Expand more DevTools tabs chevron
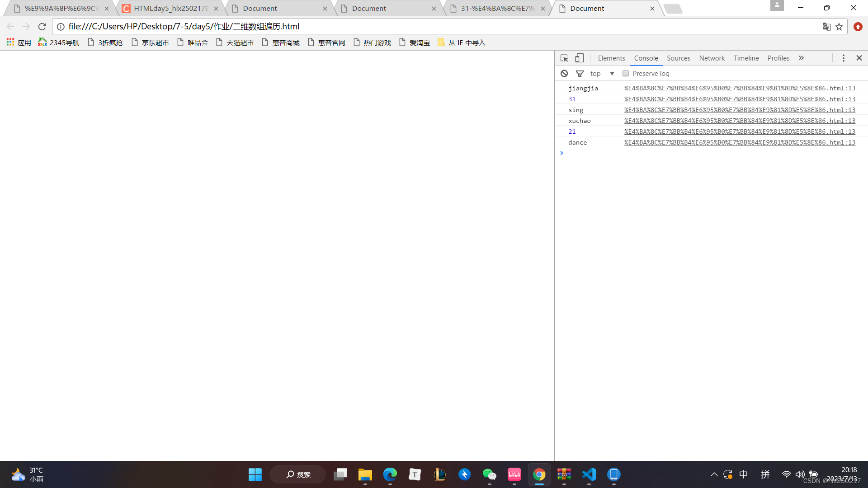Image resolution: width=868 pixels, height=488 pixels. pyautogui.click(x=801, y=58)
